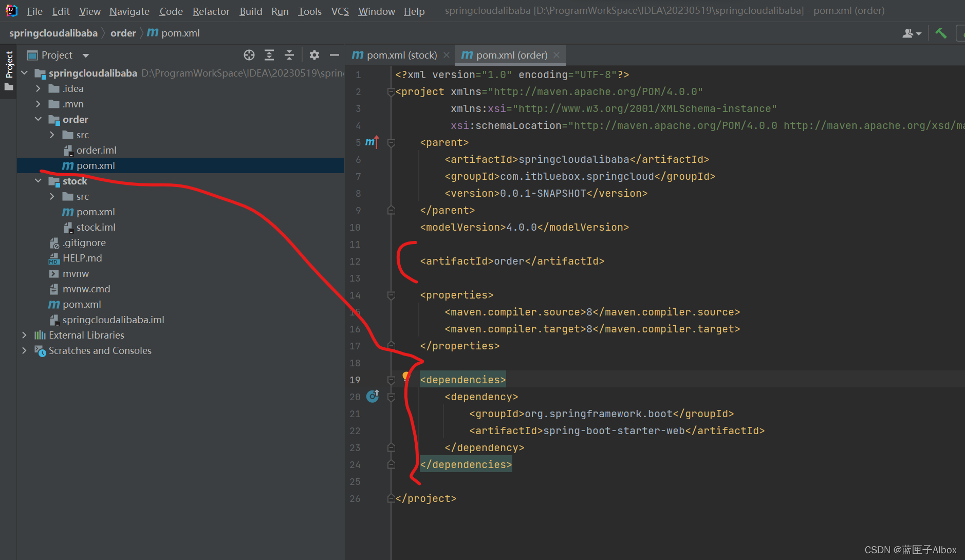Expand Scratches and Consoles node
This screenshot has height=560, width=965.
[x=24, y=350]
